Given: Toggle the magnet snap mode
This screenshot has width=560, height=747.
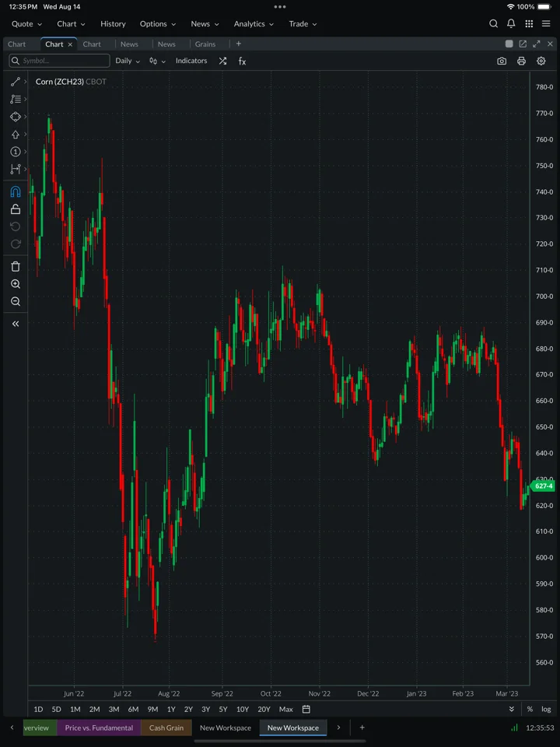Looking at the screenshot, I should tap(16, 191).
